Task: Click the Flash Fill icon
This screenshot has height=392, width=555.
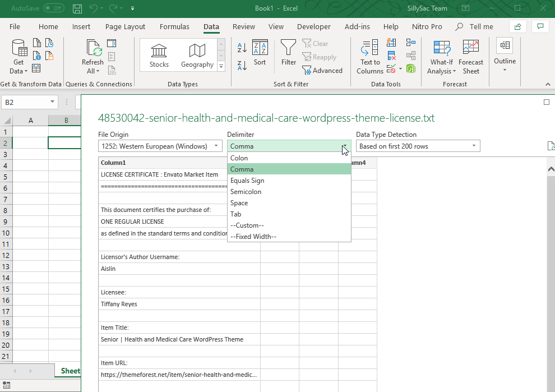Action: tap(391, 43)
